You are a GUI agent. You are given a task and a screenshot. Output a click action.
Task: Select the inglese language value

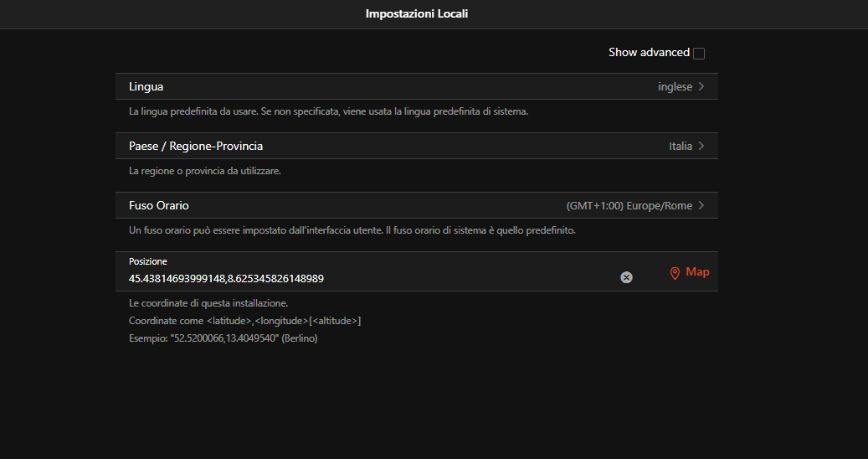675,86
